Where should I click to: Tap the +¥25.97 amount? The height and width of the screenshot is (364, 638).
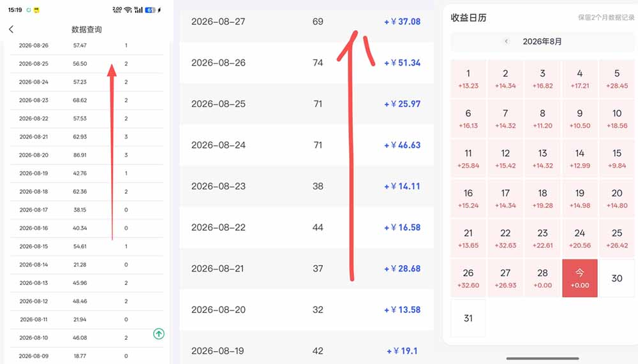click(402, 104)
